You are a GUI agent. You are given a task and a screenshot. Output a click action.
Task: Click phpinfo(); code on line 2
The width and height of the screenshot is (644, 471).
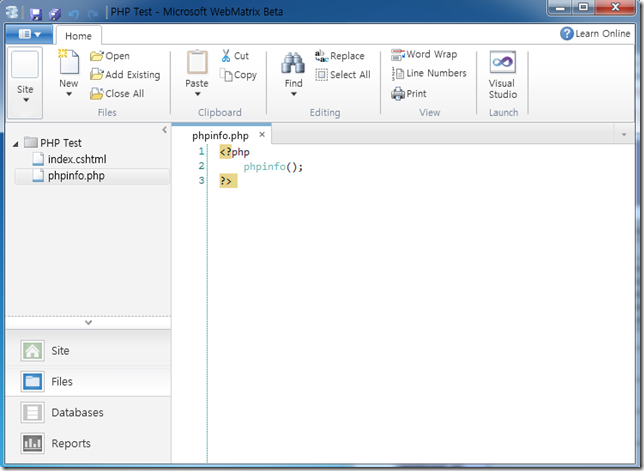click(273, 167)
